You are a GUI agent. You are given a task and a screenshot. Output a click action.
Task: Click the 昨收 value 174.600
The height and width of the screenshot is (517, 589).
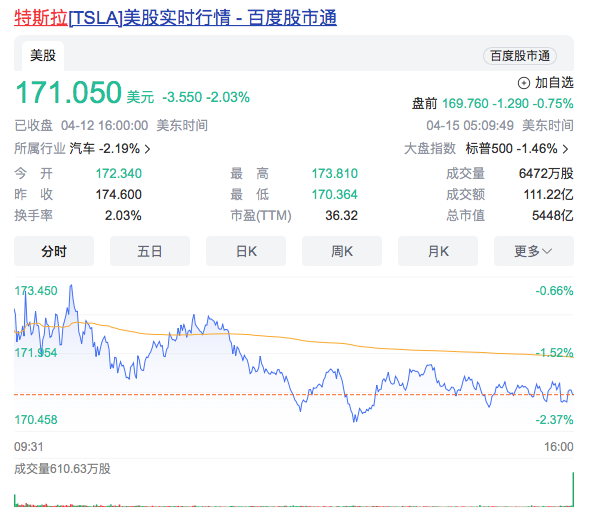(x=118, y=195)
